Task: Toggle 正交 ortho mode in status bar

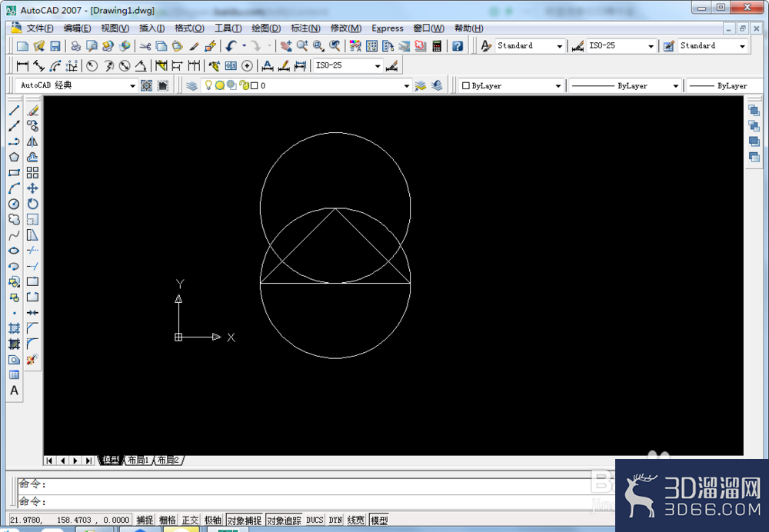Action: tap(190, 520)
